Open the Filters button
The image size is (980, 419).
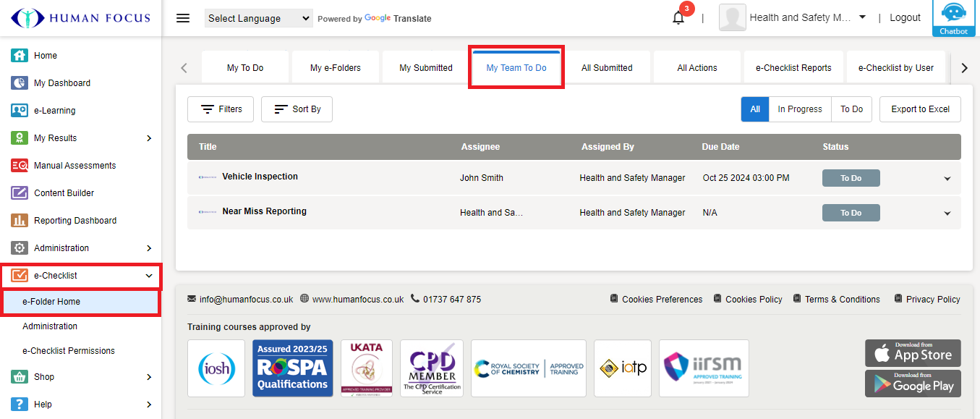pyautogui.click(x=220, y=109)
